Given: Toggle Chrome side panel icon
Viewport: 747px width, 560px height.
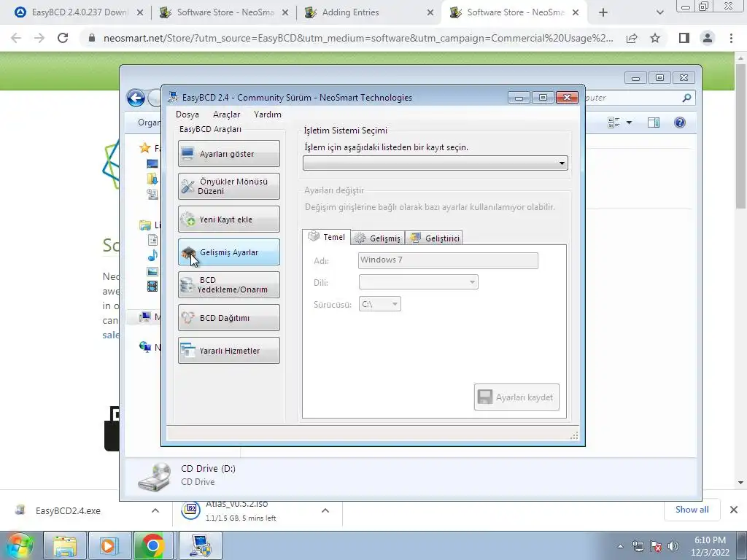Looking at the screenshot, I should click(x=684, y=38).
